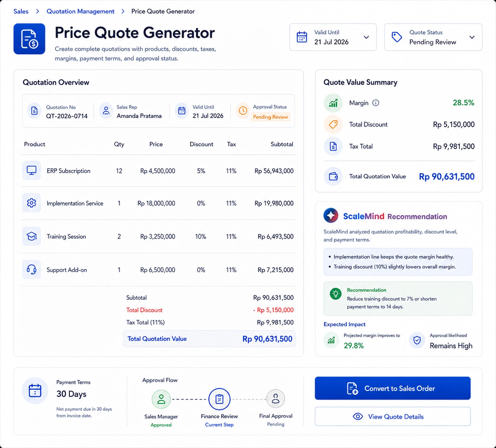Viewport: 496px width, 448px height.
Task: Go to Sales breadcrumb
Action: [21, 11]
